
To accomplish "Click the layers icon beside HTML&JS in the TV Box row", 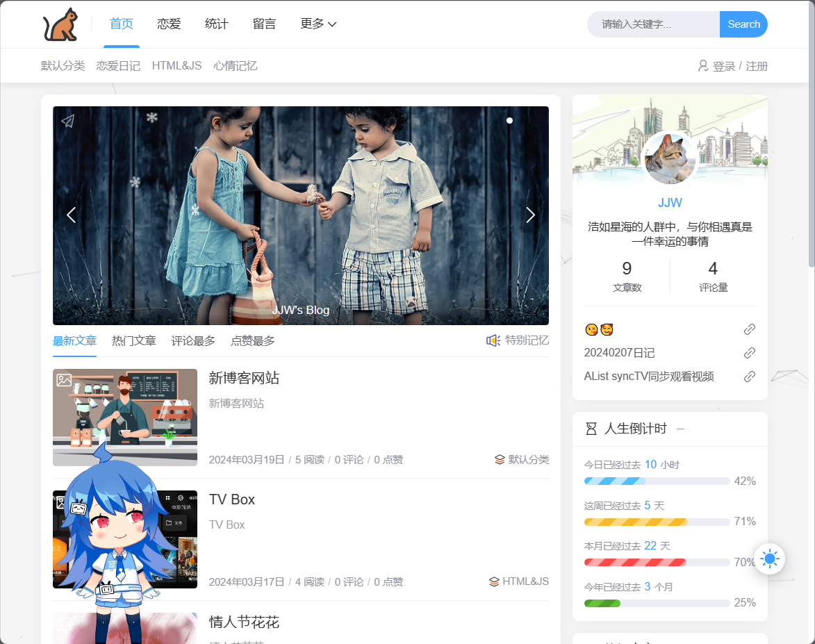I will [x=494, y=581].
